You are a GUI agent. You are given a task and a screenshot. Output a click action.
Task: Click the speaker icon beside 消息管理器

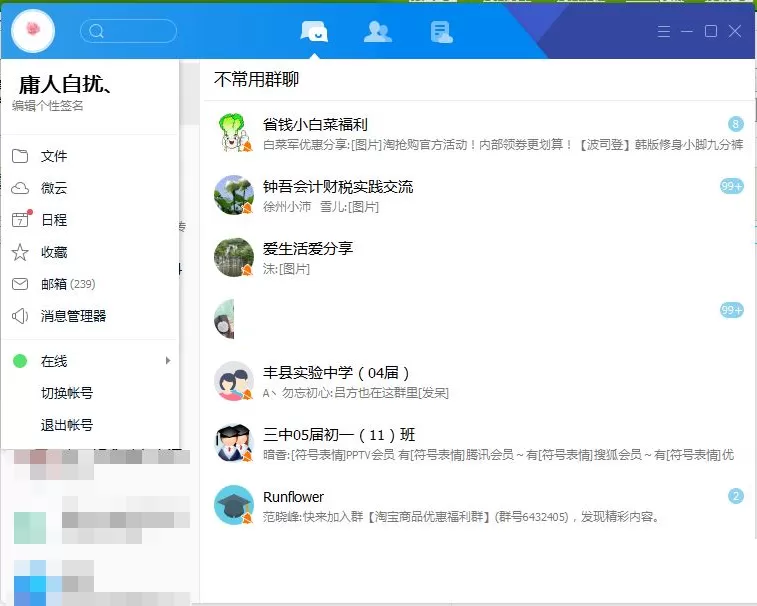(x=20, y=316)
